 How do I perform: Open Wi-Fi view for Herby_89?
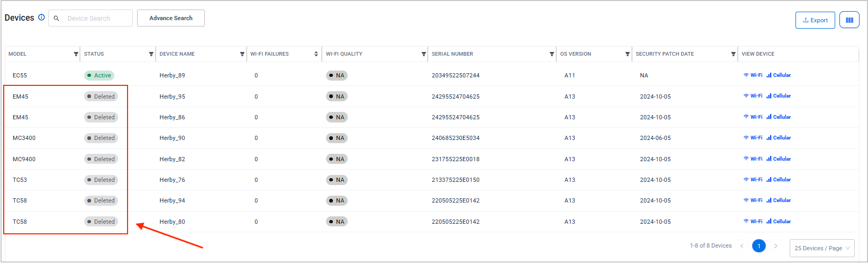click(x=753, y=75)
